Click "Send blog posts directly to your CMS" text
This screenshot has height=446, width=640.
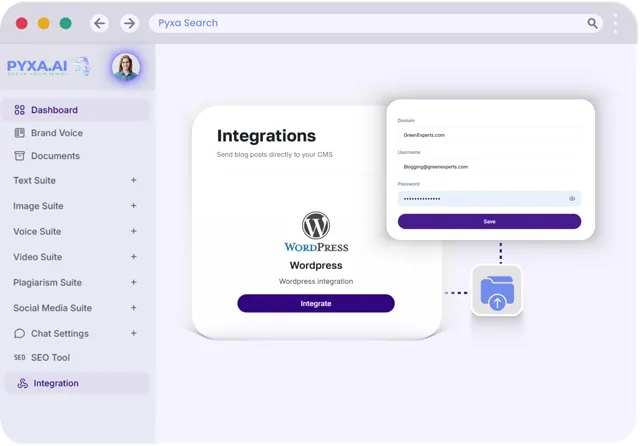click(x=275, y=155)
